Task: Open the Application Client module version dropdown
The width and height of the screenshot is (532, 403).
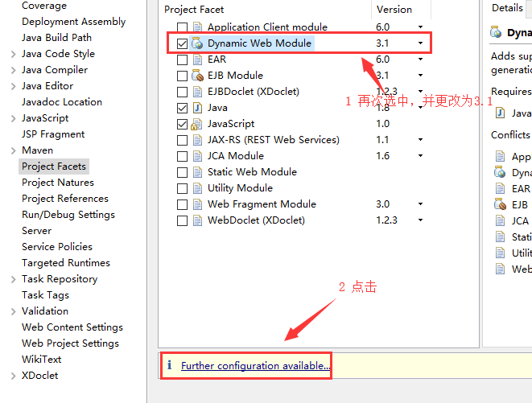Action: [x=420, y=27]
